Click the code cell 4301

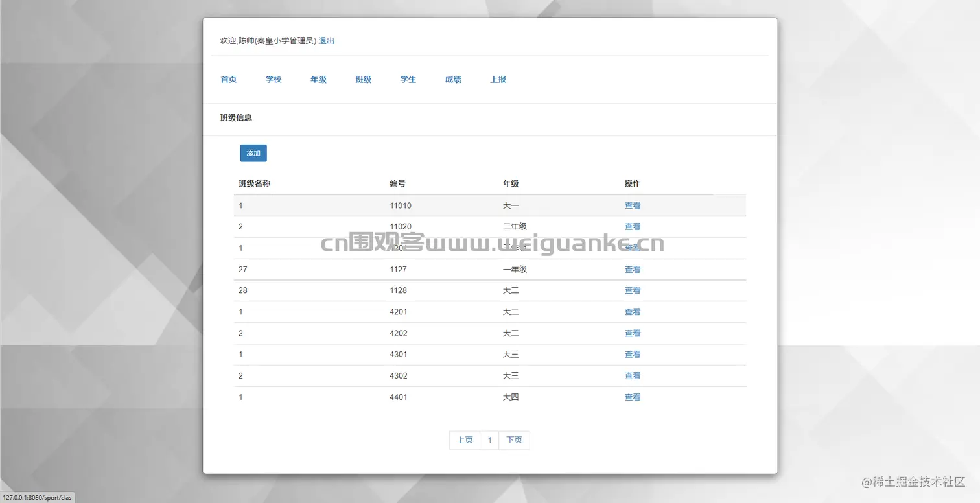tap(399, 355)
